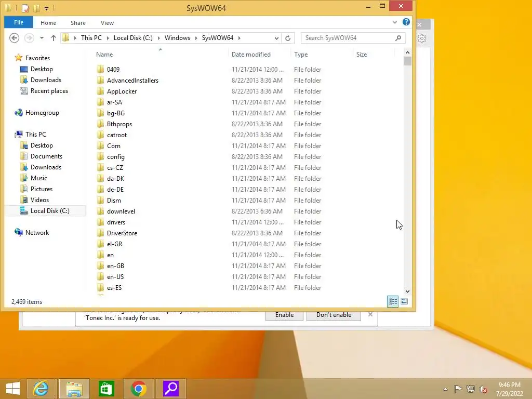This screenshot has height=399, width=532.
Task: Open the View ribbon tab
Action: pyautogui.click(x=107, y=23)
